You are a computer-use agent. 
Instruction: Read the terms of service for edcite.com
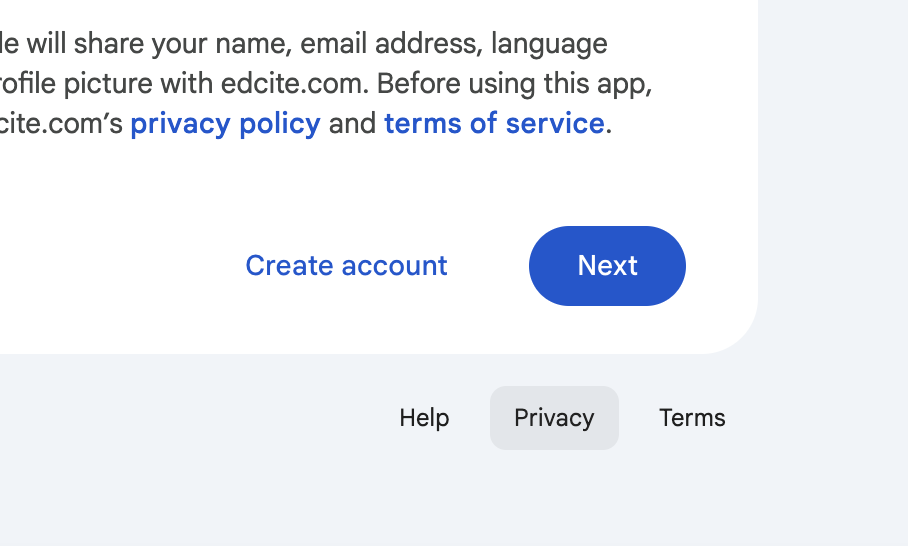(x=494, y=124)
